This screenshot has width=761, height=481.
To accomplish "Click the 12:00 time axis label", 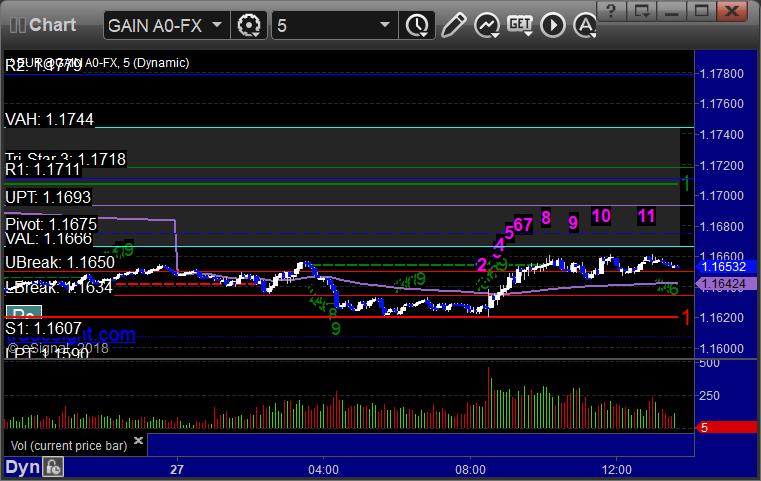I will tap(617, 470).
